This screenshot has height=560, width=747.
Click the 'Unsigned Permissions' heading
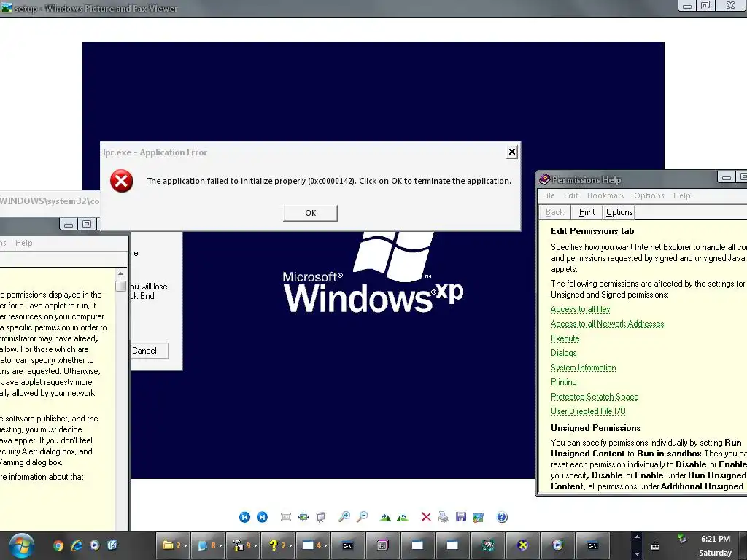click(595, 428)
